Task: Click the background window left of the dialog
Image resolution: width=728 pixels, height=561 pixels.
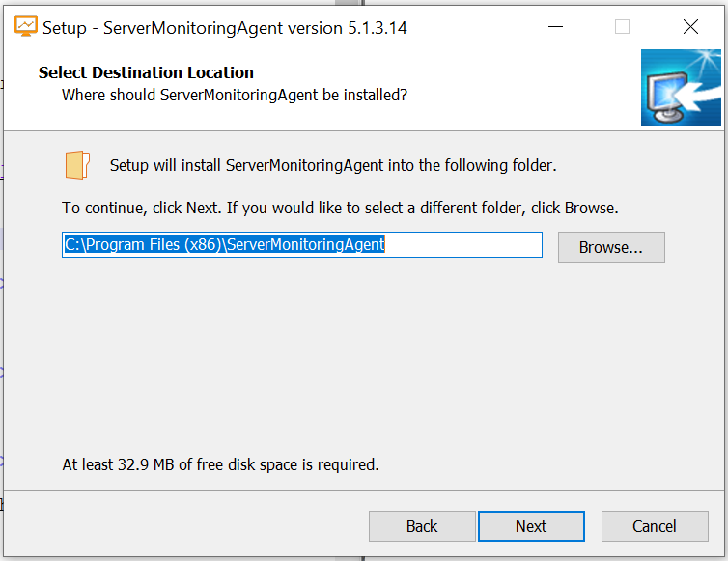Action: coord(1,290)
